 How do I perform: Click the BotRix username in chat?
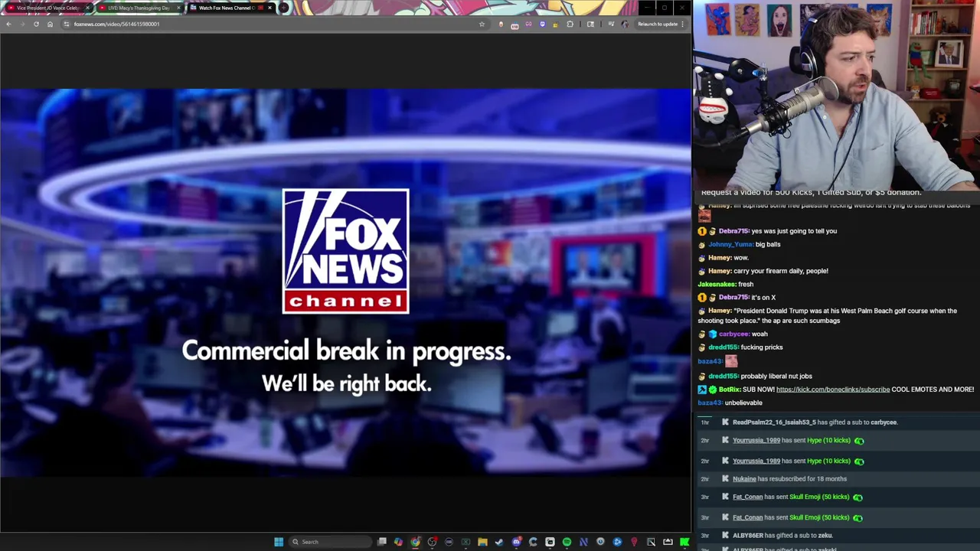729,390
